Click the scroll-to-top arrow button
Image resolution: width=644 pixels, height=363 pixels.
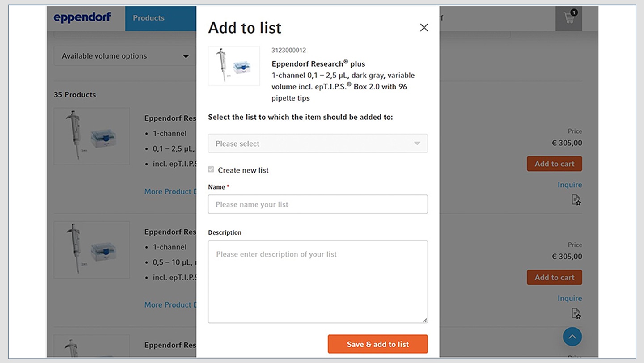[572, 337]
